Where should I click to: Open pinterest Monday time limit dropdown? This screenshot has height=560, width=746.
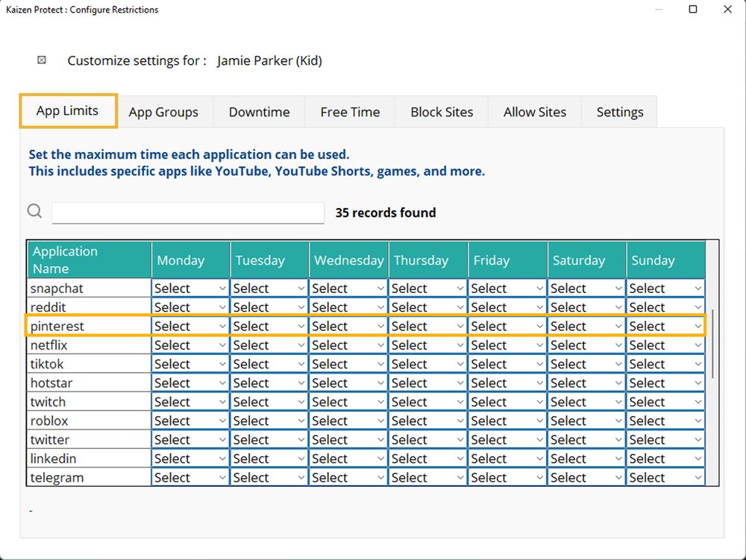[x=190, y=327]
